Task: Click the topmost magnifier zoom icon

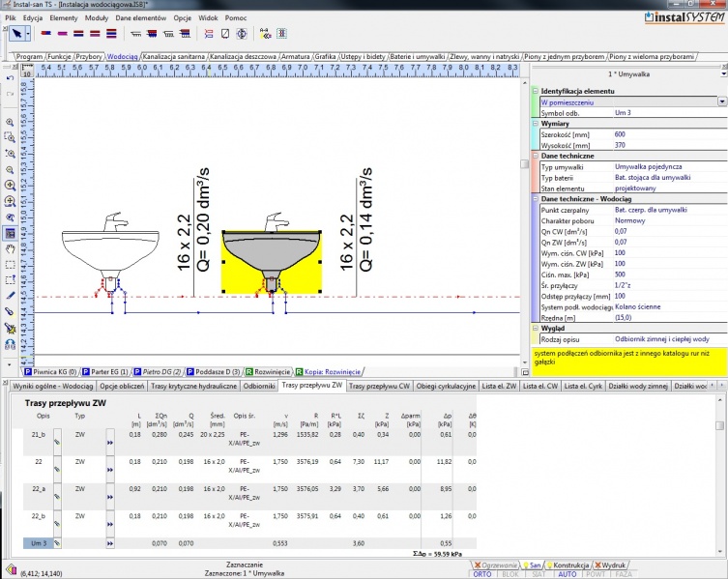Action: pyautogui.click(x=10, y=123)
